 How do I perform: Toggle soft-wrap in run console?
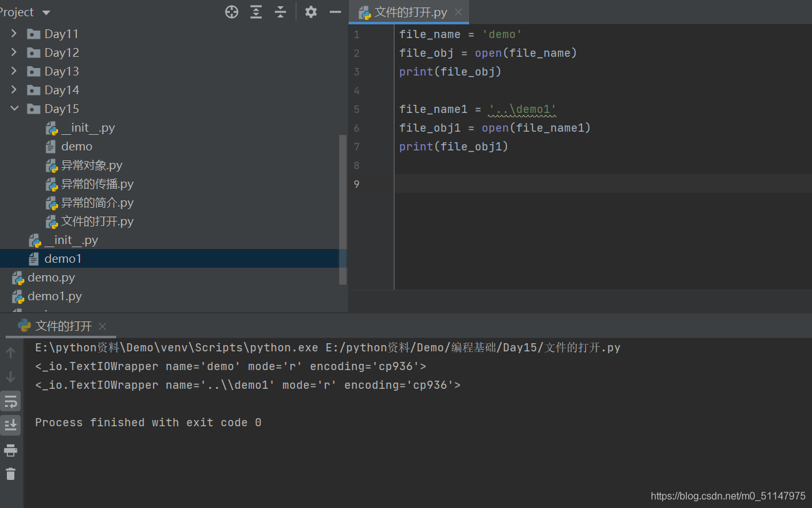pos(11,401)
